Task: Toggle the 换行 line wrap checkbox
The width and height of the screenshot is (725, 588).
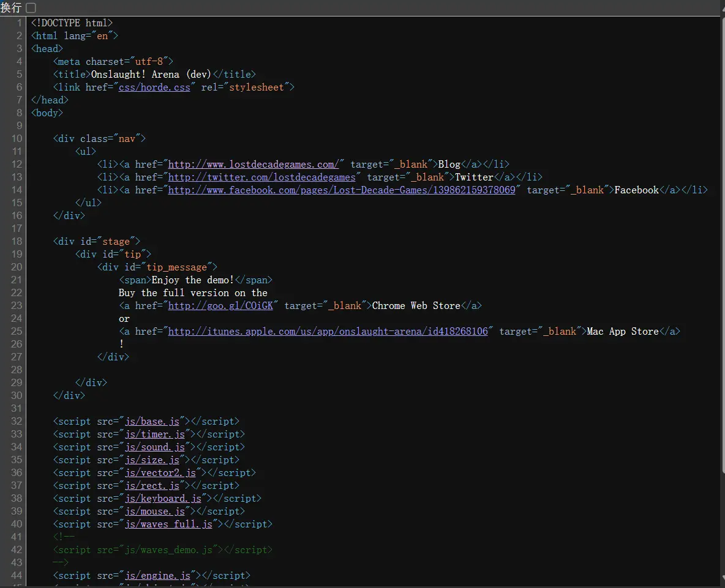Action: [31, 7]
